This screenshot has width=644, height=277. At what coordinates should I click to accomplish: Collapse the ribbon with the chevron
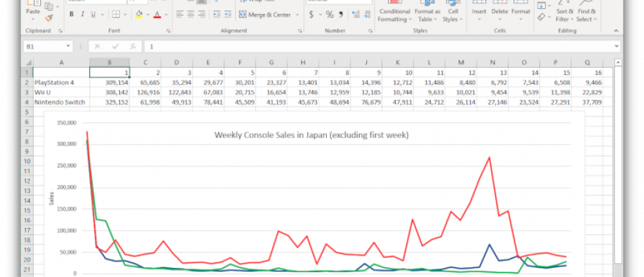(616, 31)
